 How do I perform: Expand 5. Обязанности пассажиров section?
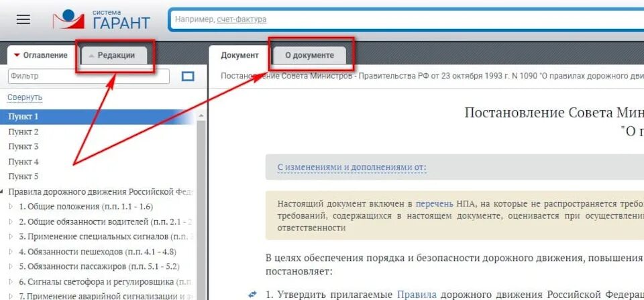(x=11, y=266)
